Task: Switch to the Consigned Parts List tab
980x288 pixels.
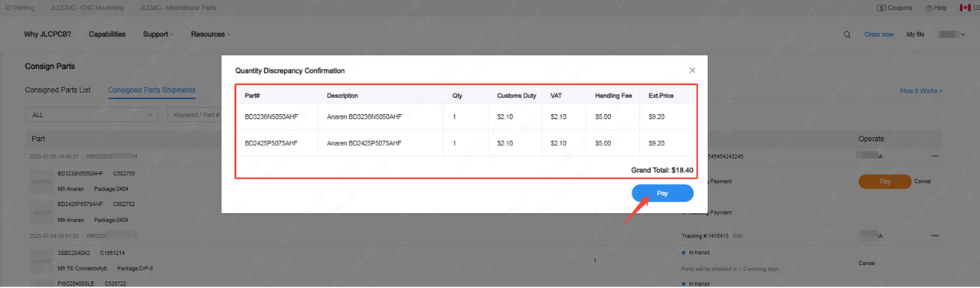Action: pyautogui.click(x=57, y=90)
